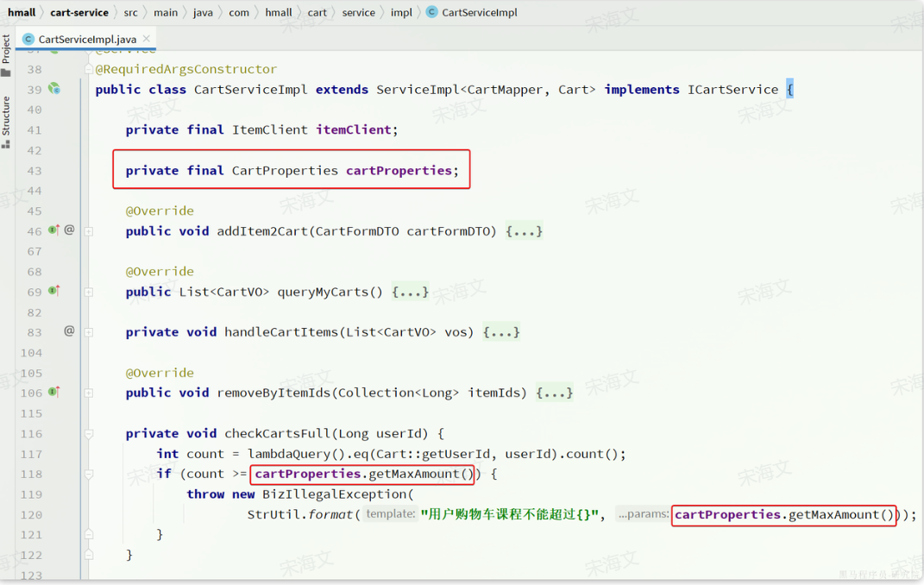Screen dimensions: 924x585
Task: Select the java breadcrumb
Action: (203, 12)
